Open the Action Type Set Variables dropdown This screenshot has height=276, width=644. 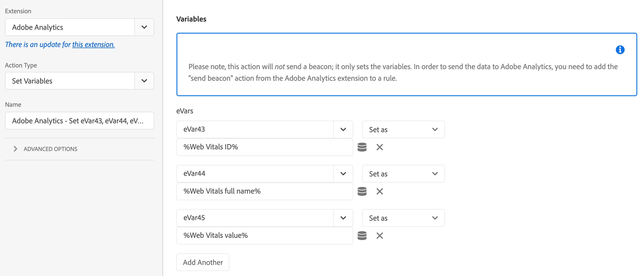144,81
